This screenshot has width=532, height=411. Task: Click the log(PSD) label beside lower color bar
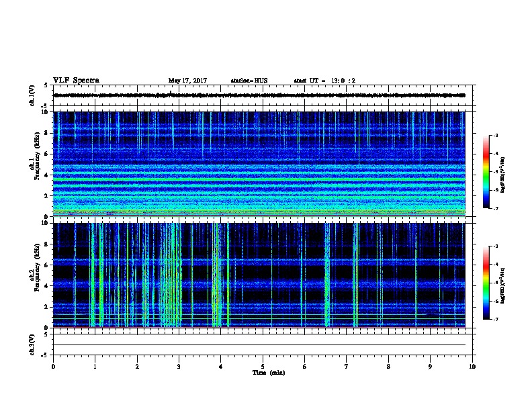tap(502, 286)
